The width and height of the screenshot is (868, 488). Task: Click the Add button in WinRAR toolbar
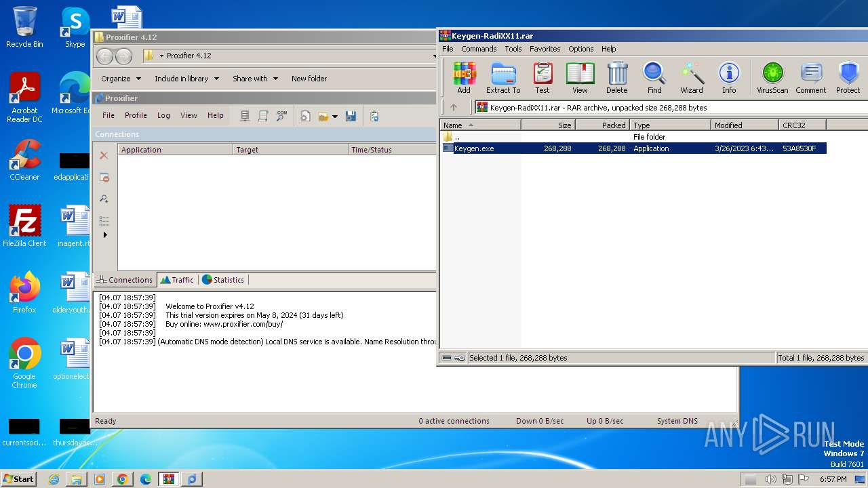(x=464, y=77)
